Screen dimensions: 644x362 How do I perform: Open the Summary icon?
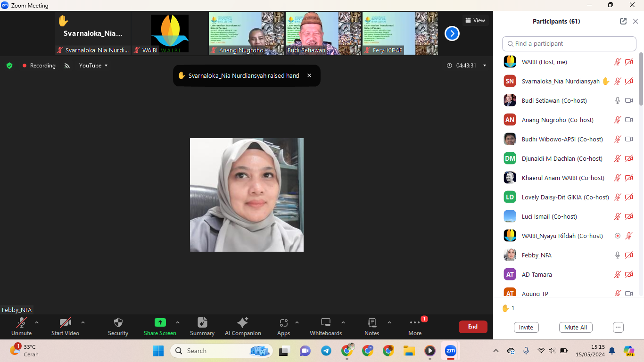pyautogui.click(x=202, y=323)
